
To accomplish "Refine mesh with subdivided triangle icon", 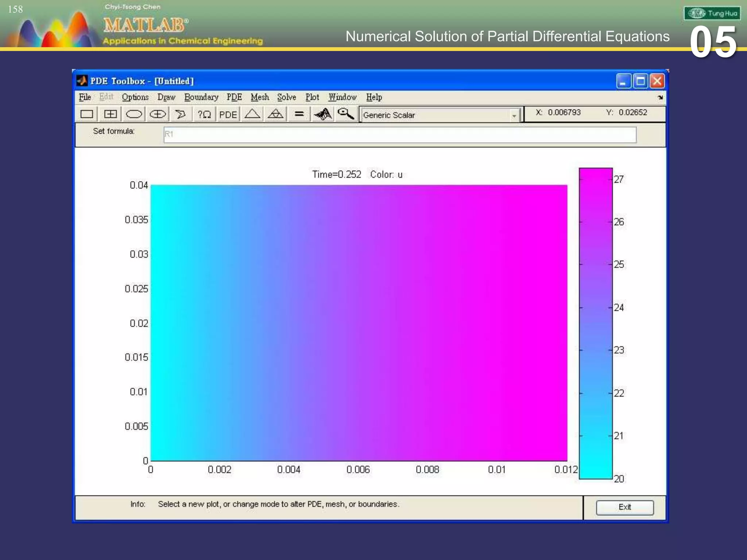I will click(x=275, y=114).
